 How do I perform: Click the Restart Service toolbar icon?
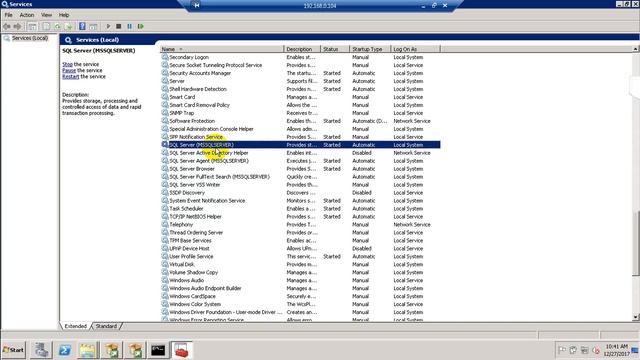(140, 27)
